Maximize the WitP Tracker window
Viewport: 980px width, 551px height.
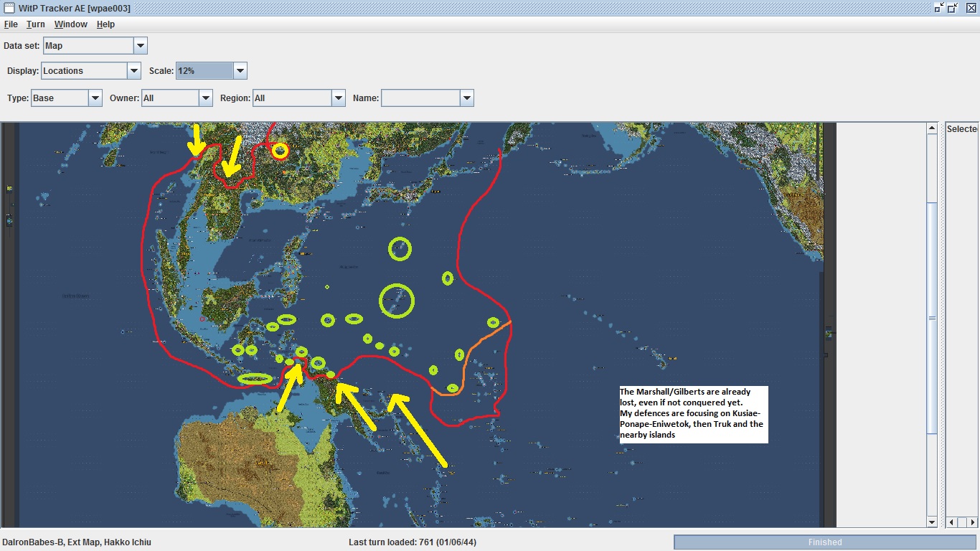point(953,8)
